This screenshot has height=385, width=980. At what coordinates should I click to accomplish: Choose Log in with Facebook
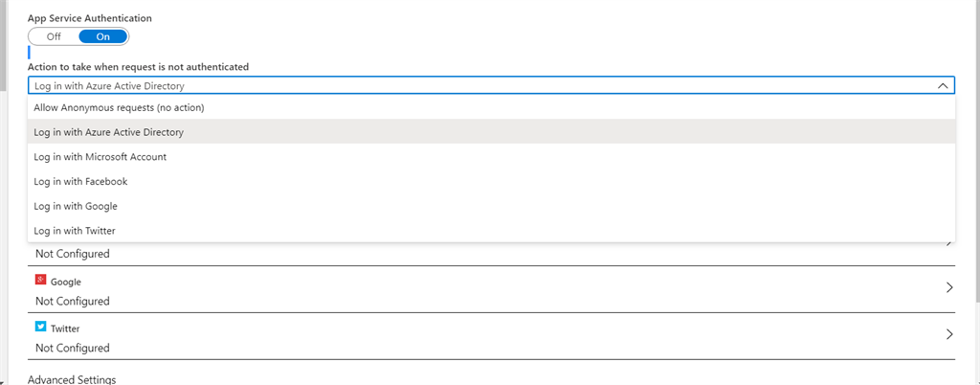pyautogui.click(x=80, y=182)
